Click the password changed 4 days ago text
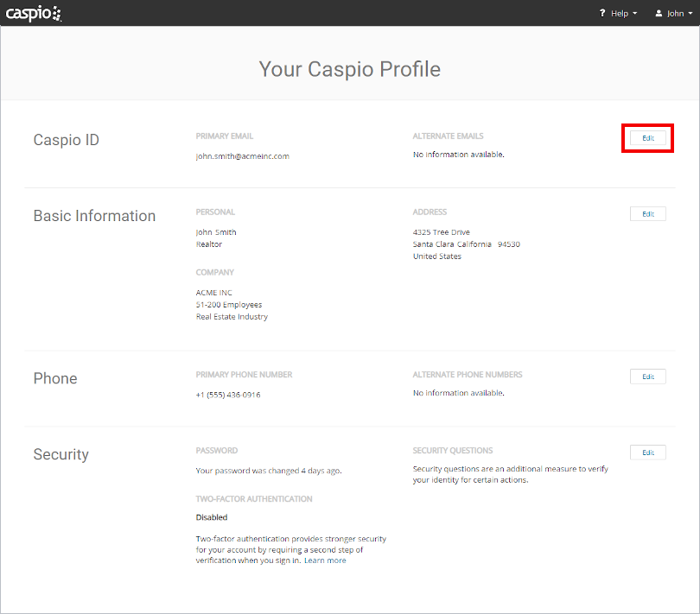 pyautogui.click(x=269, y=471)
